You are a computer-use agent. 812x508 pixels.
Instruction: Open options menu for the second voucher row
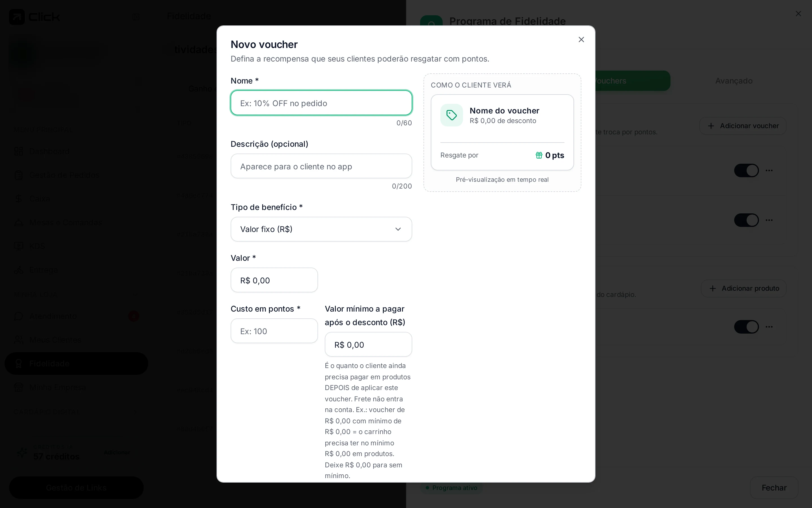coord(769,220)
